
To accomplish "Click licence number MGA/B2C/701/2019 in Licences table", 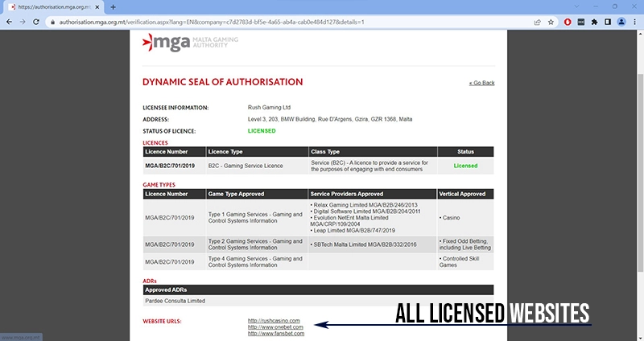I will pos(170,166).
